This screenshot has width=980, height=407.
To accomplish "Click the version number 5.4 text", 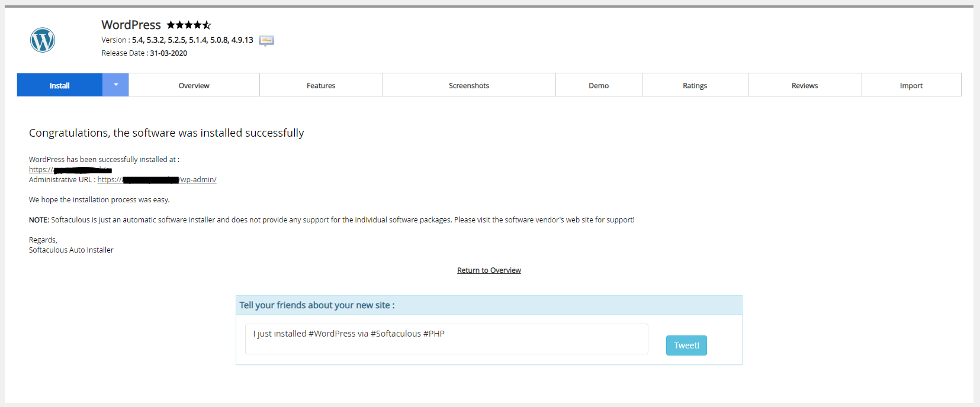I will 137,40.
